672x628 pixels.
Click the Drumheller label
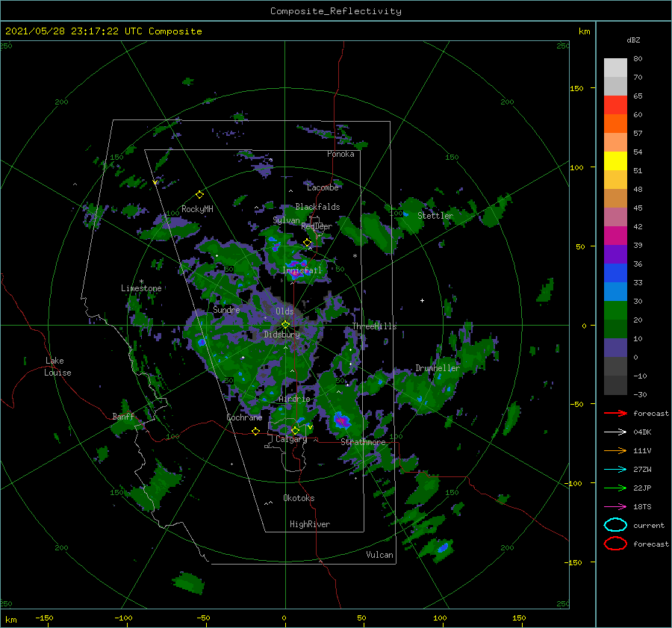pos(438,368)
